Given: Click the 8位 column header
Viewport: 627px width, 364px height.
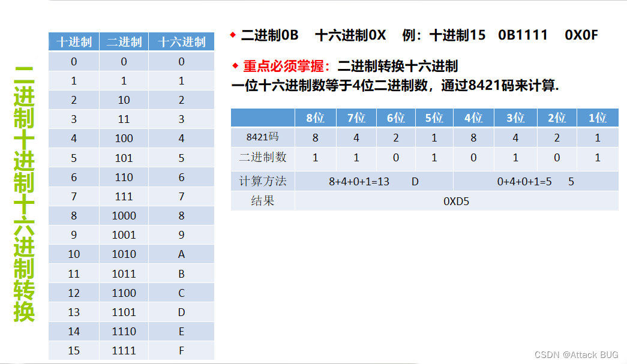Looking at the screenshot, I should coord(316,118).
